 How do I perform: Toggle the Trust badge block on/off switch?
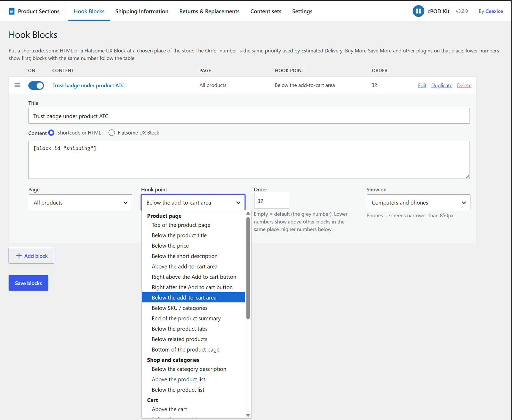[x=36, y=85]
